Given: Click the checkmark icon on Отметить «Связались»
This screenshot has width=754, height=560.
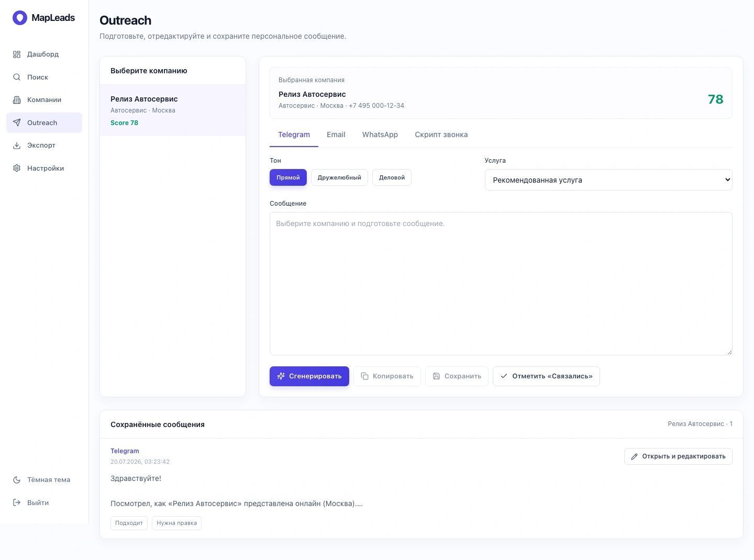Looking at the screenshot, I should click(504, 376).
